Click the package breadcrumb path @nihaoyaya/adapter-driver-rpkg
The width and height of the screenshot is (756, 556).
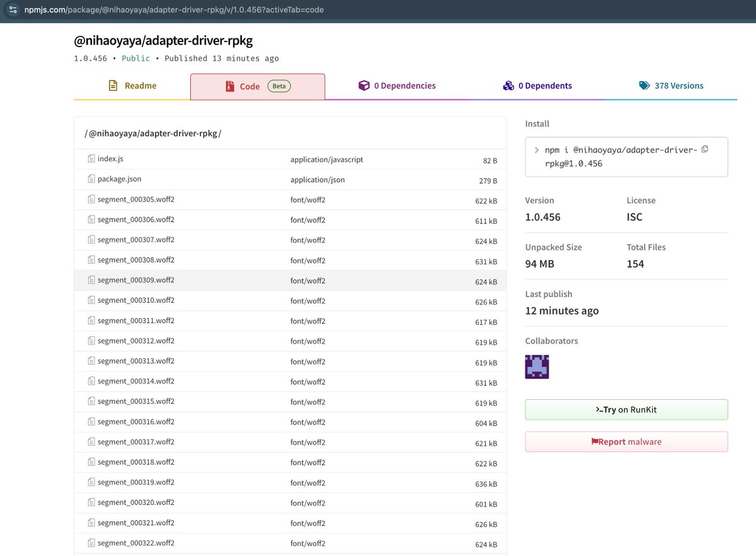tap(153, 133)
